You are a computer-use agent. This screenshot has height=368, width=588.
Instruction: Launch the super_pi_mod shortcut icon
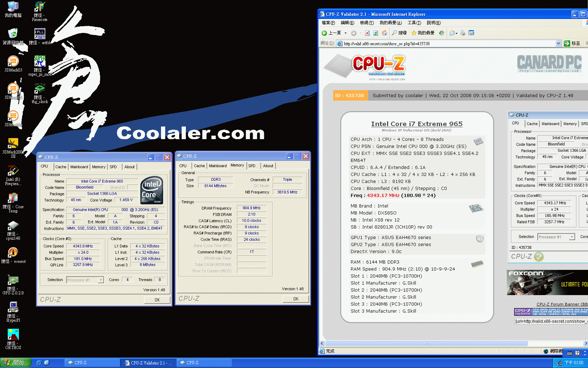[40, 66]
